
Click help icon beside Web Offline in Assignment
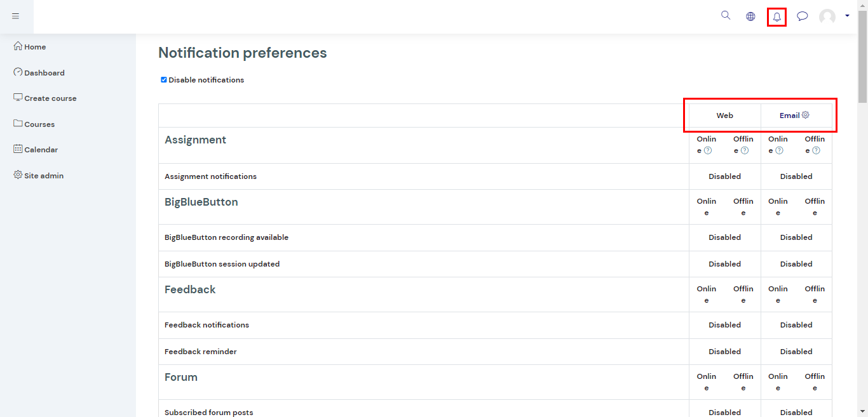745,150
